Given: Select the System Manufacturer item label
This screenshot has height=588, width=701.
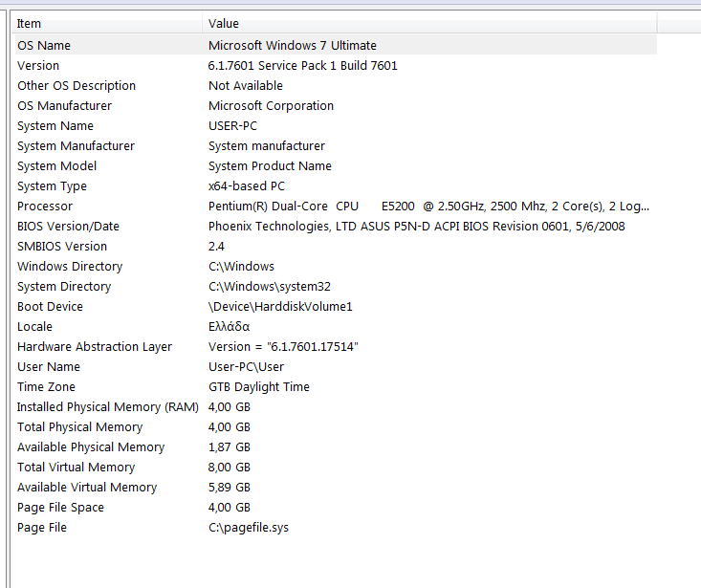Looking at the screenshot, I should pyautogui.click(x=76, y=146).
